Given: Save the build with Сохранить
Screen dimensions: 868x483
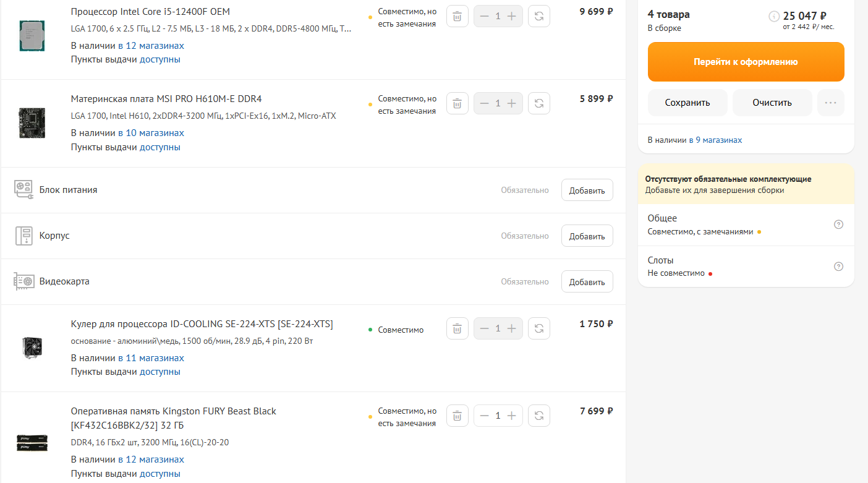Looking at the screenshot, I should pyautogui.click(x=687, y=103).
